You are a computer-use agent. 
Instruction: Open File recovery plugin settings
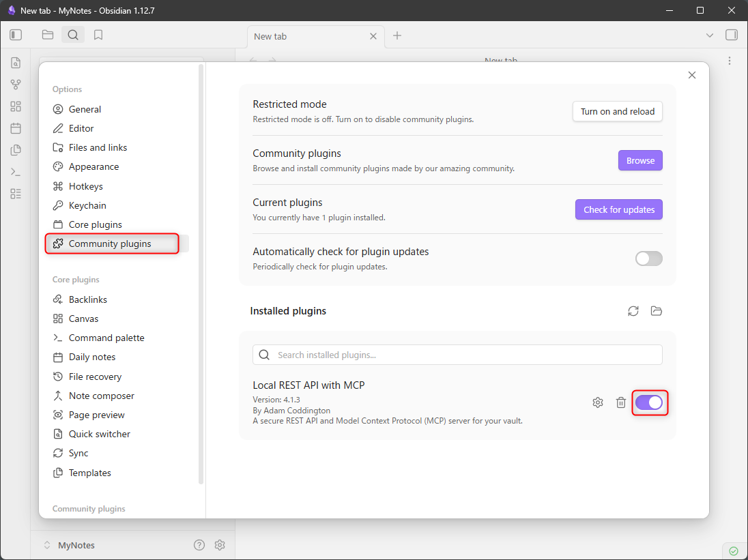point(117,377)
